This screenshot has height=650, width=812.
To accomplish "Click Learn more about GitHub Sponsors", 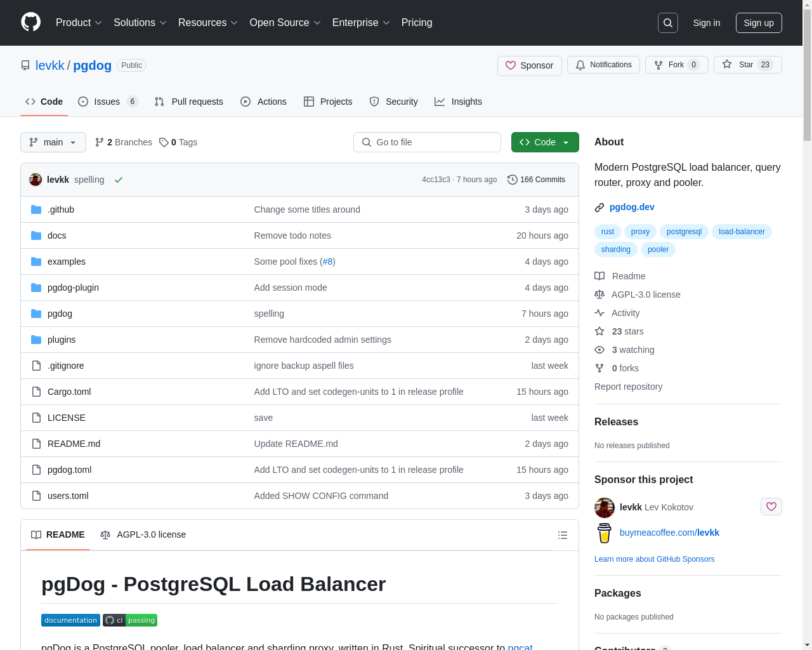I will pos(654,559).
